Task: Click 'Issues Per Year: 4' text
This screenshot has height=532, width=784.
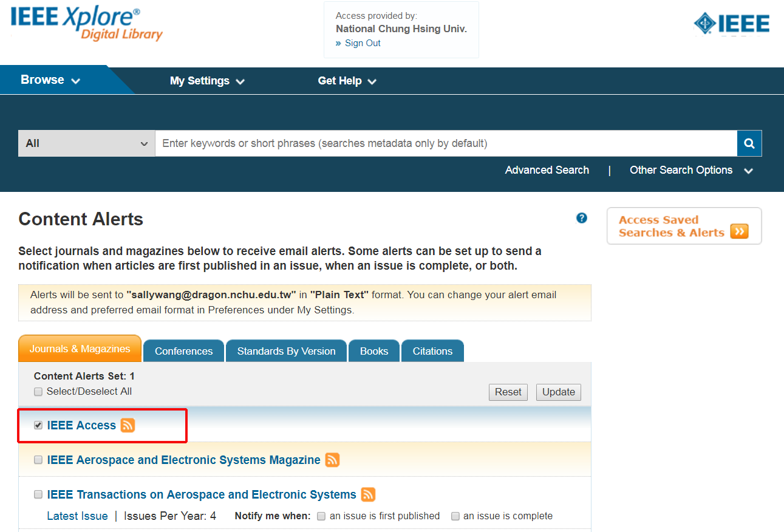Action: click(x=170, y=516)
